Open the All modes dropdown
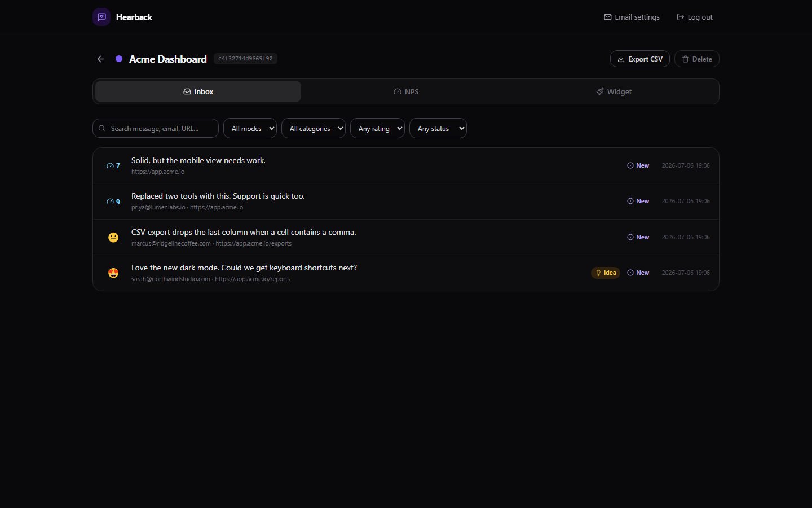The image size is (812, 508). pos(250,128)
